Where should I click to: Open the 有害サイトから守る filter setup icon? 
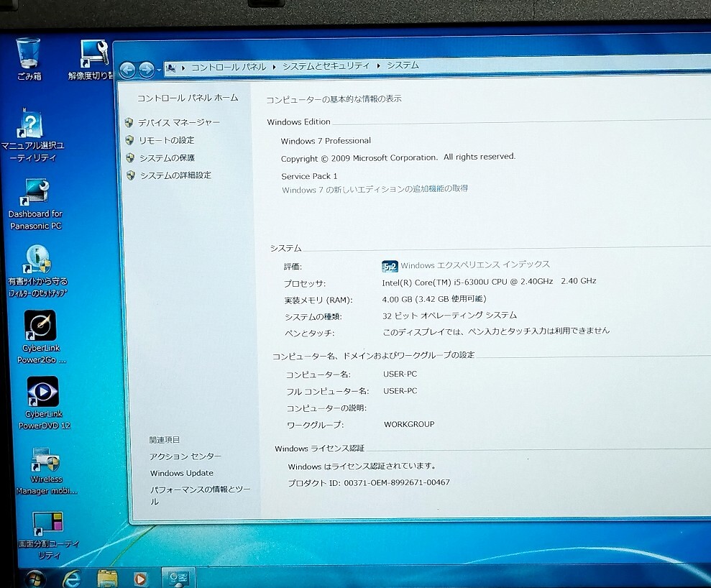pyautogui.click(x=37, y=271)
